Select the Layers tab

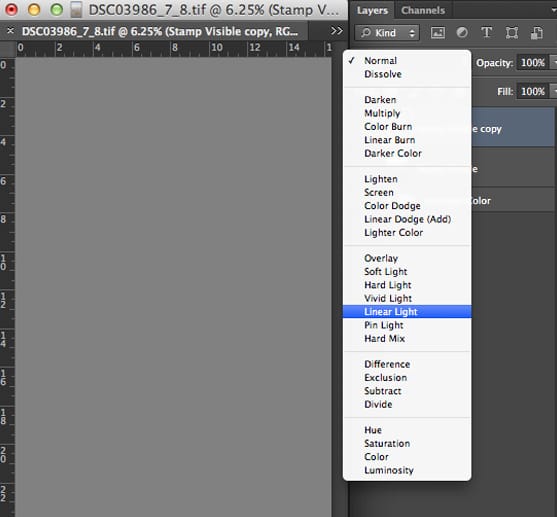pyautogui.click(x=372, y=10)
